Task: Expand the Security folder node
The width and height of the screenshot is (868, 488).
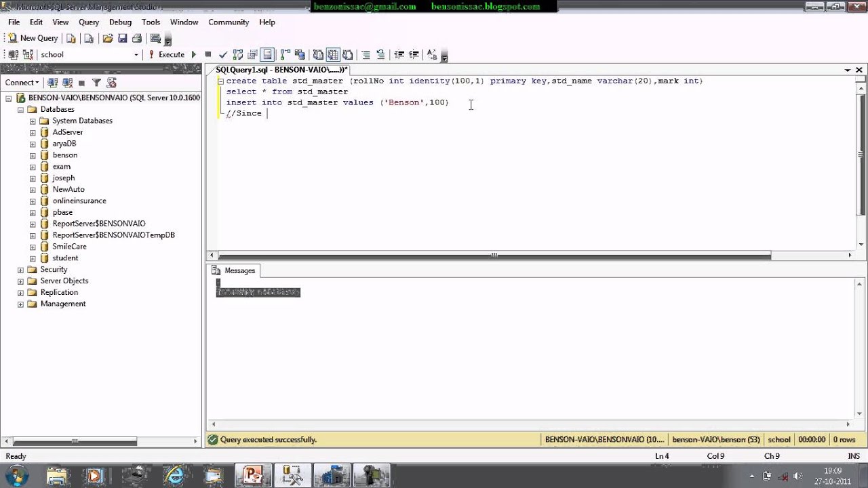Action: (20, 270)
